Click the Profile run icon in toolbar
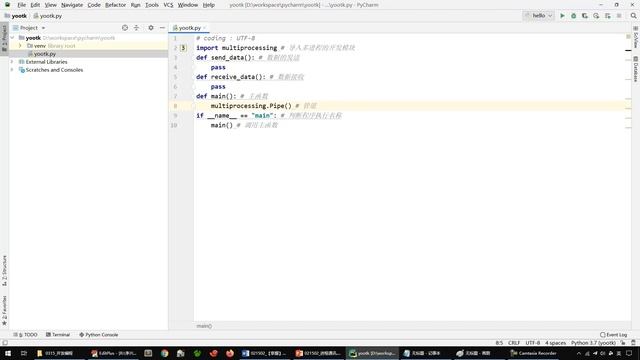Screen dimensions: 640x360 (x=596, y=16)
